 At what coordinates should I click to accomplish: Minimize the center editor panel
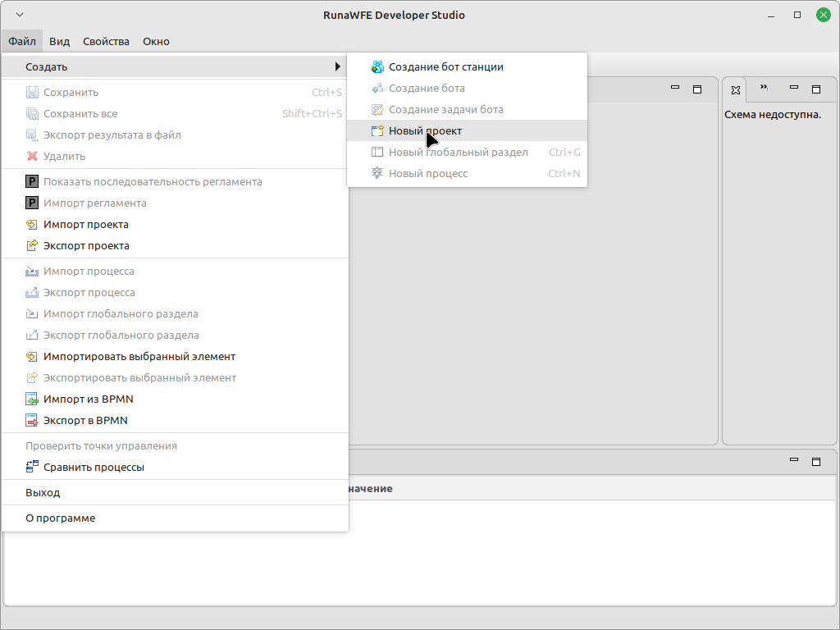[675, 87]
